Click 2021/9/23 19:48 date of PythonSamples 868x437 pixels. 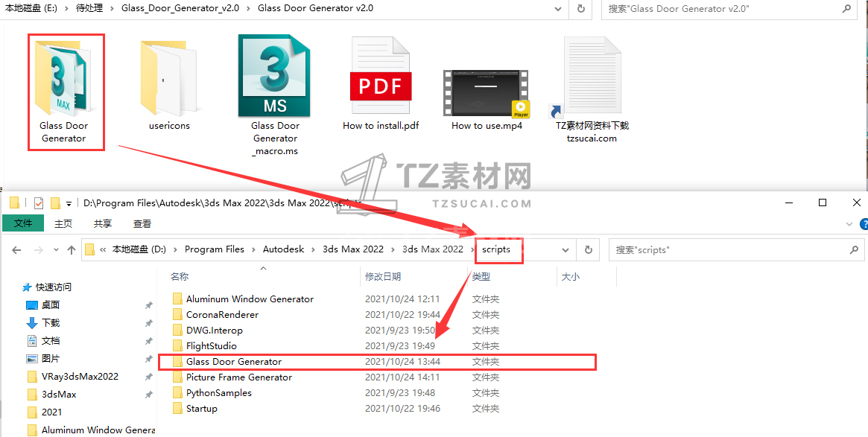(399, 393)
